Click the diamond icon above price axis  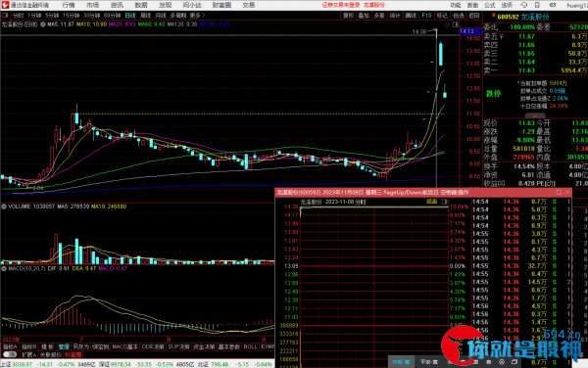447,24
